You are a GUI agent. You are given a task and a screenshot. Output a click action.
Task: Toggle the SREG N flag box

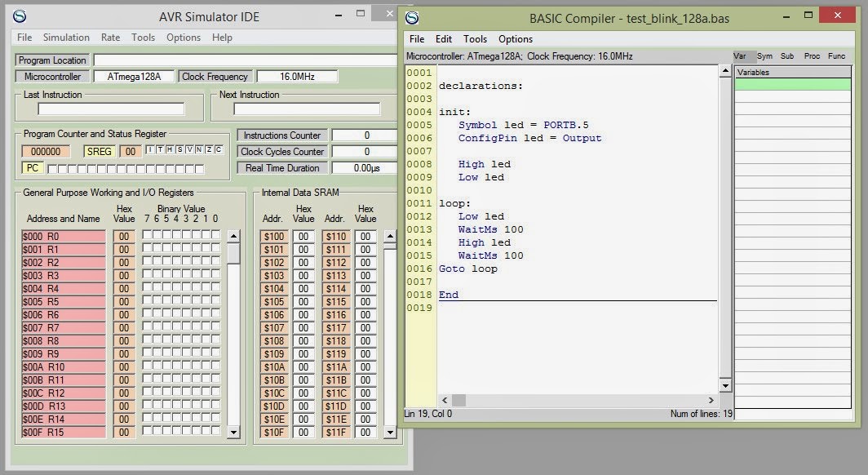199,149
